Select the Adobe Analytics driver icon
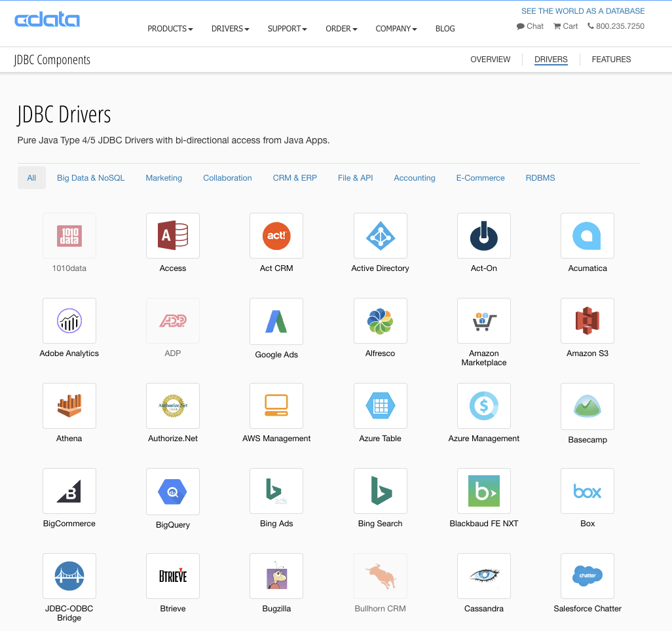 click(69, 321)
